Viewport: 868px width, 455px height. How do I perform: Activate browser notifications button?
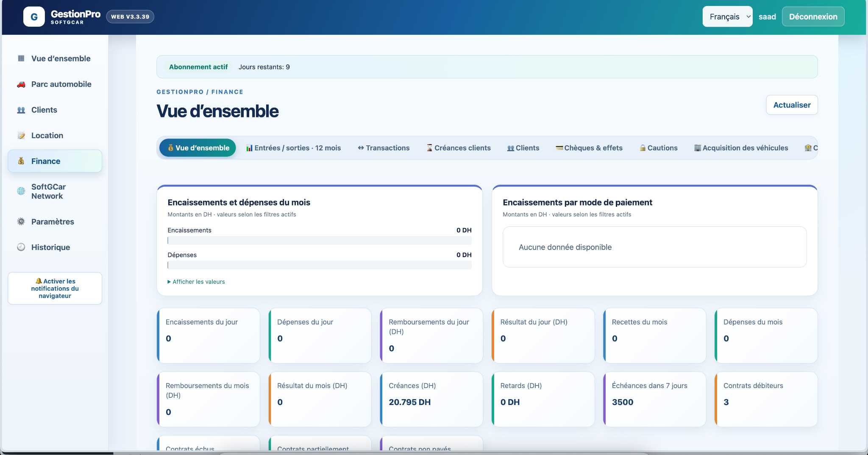[x=55, y=289]
